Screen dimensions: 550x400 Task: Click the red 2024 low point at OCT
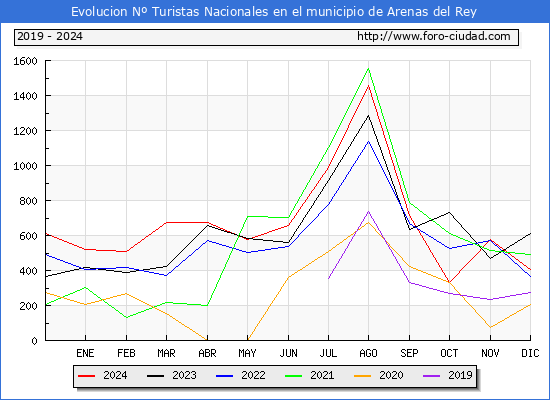tap(449, 282)
